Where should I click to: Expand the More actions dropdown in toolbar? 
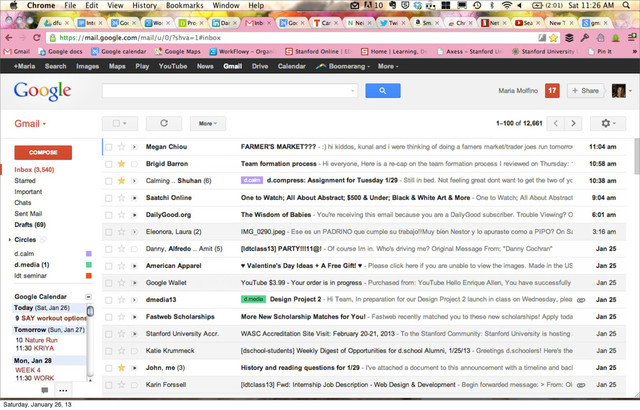click(205, 123)
